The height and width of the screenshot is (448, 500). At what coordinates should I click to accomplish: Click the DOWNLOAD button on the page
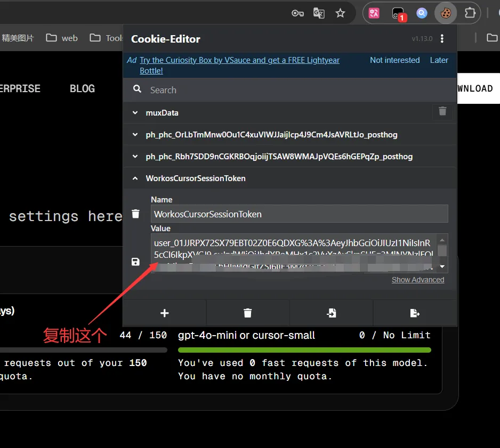point(478,88)
